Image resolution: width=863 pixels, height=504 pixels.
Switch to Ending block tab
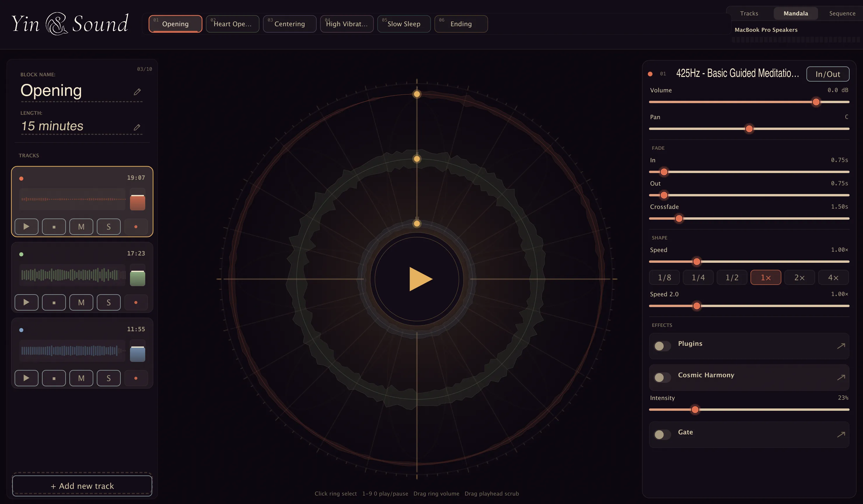pos(461,24)
